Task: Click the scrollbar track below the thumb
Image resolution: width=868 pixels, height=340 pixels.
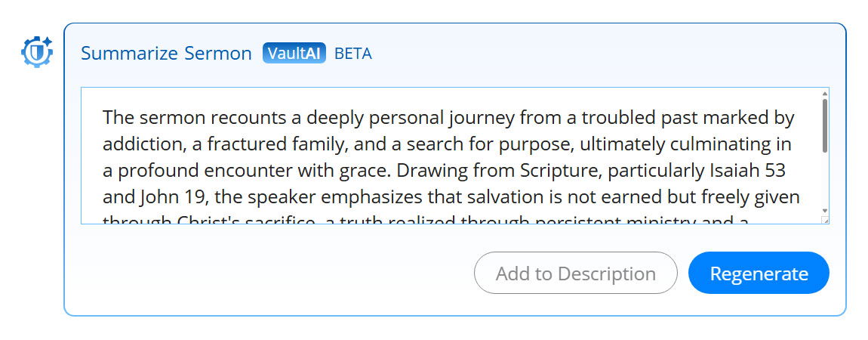Action: (x=825, y=180)
